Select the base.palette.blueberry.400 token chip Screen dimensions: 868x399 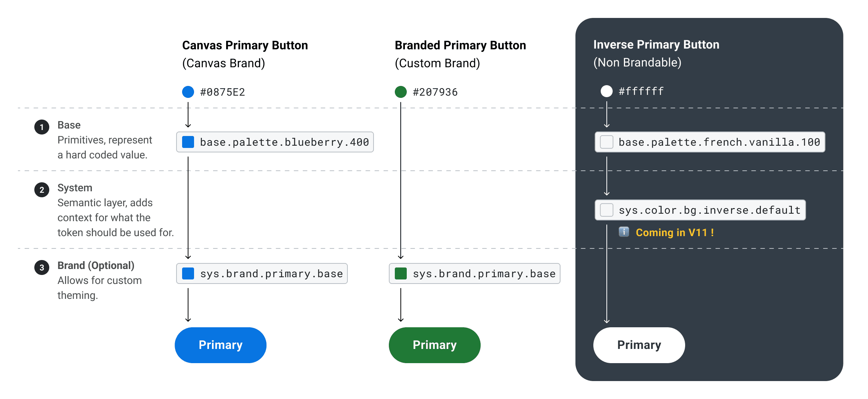point(275,142)
